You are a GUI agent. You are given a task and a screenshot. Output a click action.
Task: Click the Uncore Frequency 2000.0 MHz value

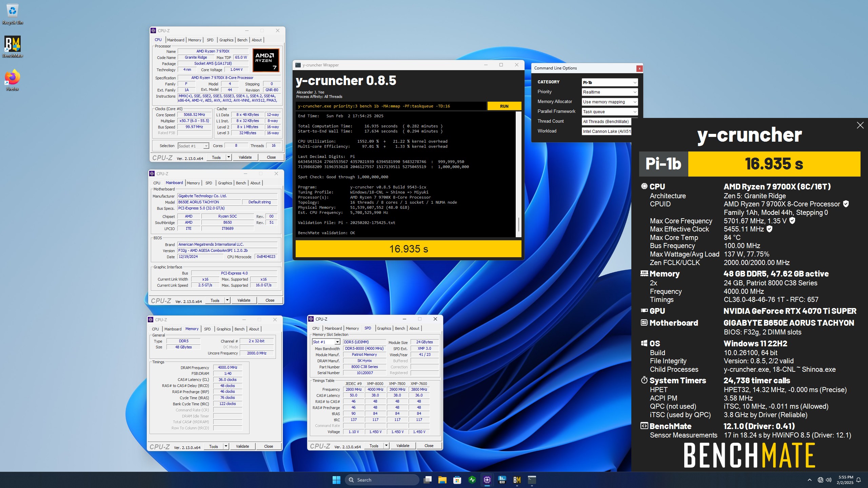click(x=257, y=353)
